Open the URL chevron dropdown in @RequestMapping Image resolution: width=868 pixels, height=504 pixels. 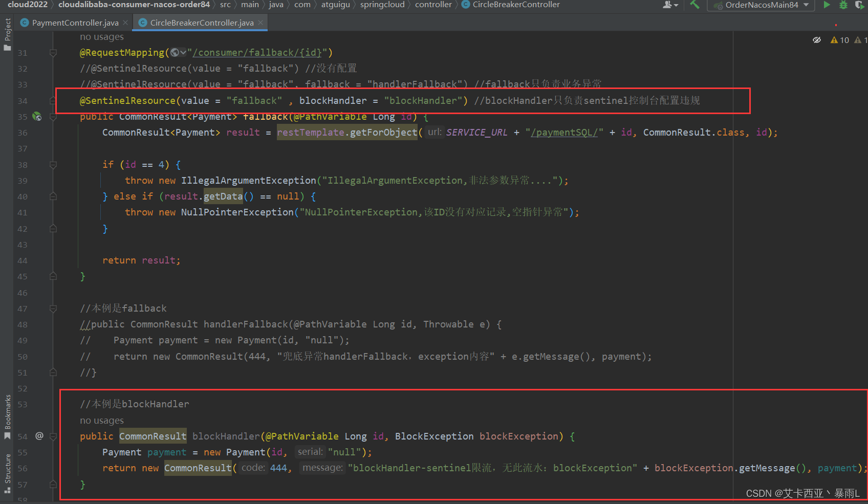pos(183,53)
